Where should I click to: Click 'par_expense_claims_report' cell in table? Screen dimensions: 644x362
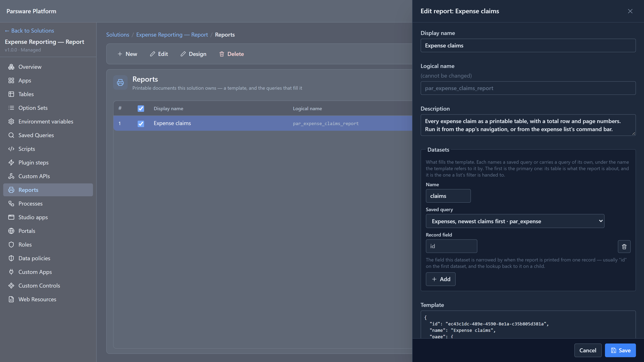click(x=326, y=123)
